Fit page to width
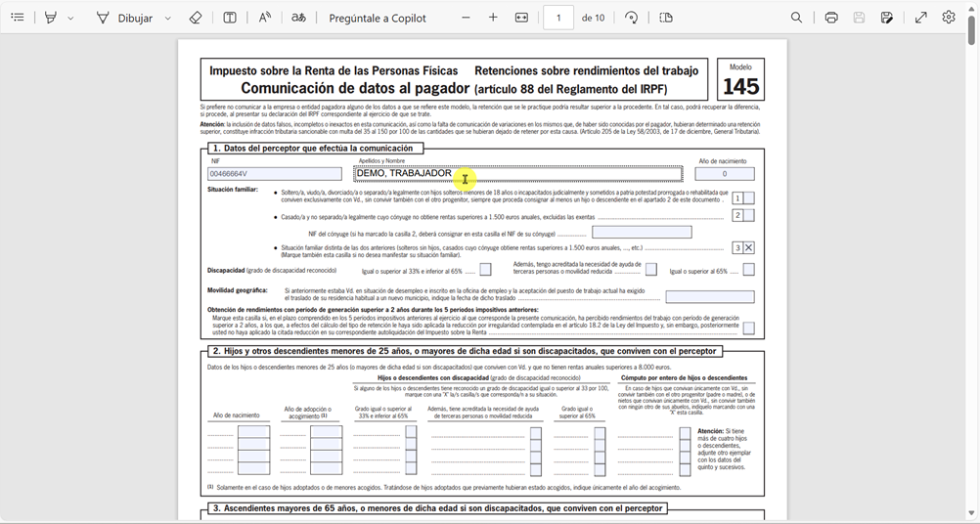Image resolution: width=980 pixels, height=524 pixels. (521, 18)
